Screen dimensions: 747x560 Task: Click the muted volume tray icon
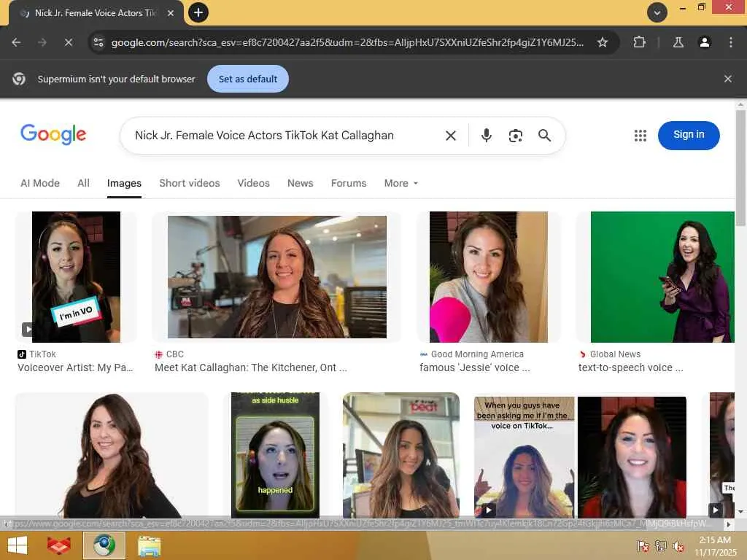(678, 545)
